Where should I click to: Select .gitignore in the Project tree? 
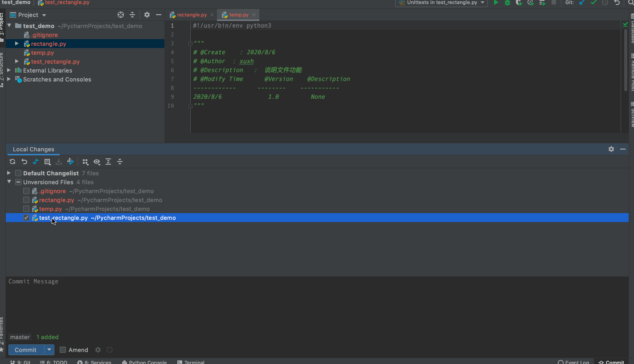pos(44,35)
